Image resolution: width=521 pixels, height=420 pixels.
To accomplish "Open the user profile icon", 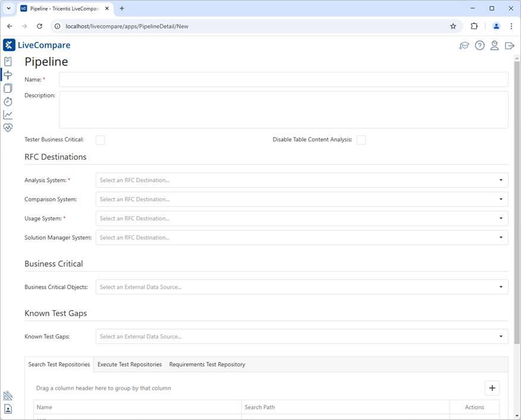I will point(495,45).
